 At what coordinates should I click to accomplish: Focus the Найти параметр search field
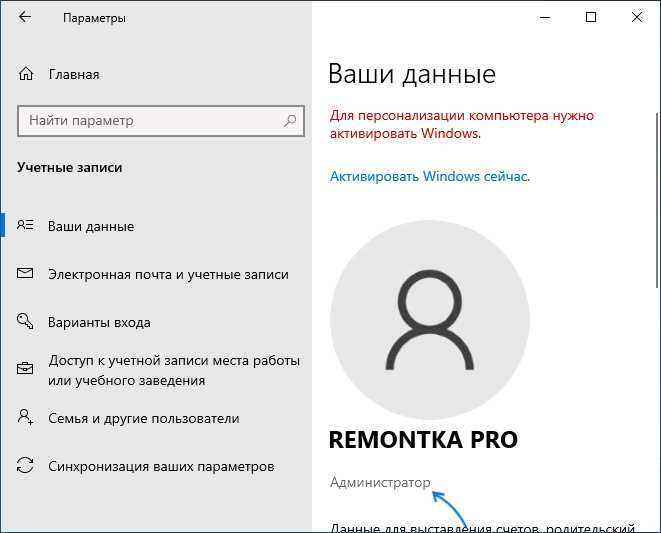coord(161,121)
